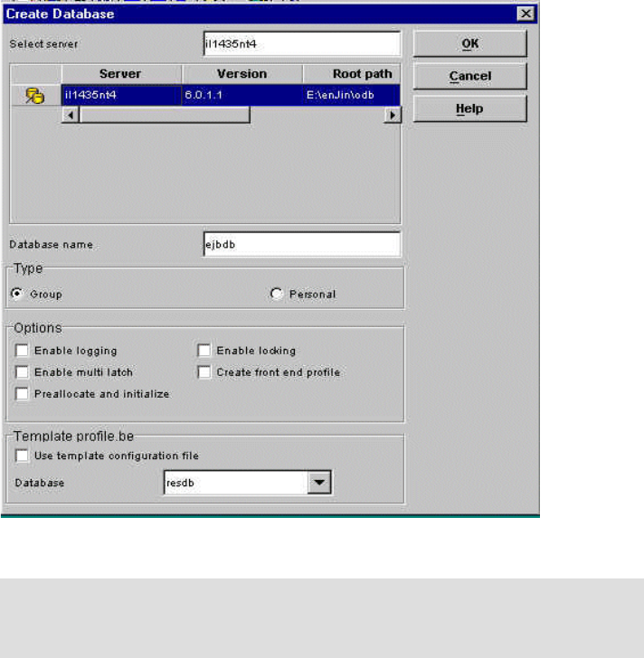Click the Cancel button
Screen dimensions: 644x658
point(469,76)
